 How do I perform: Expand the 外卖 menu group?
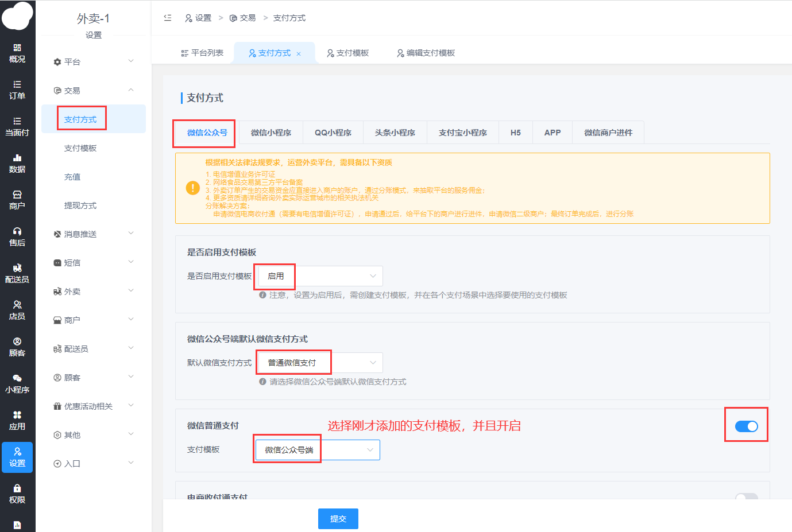click(x=94, y=291)
